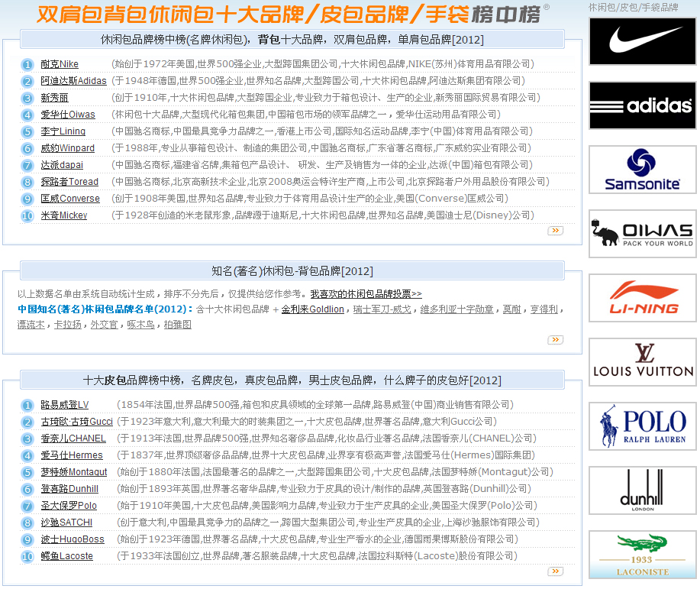
Task: Go to the 鳄鱼Lacoste brand page
Action: click(x=67, y=556)
